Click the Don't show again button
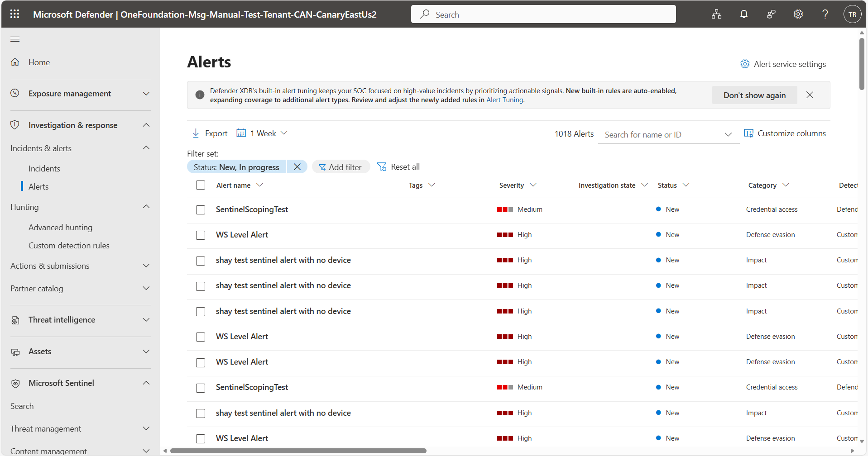This screenshot has width=868, height=456. pyautogui.click(x=754, y=95)
